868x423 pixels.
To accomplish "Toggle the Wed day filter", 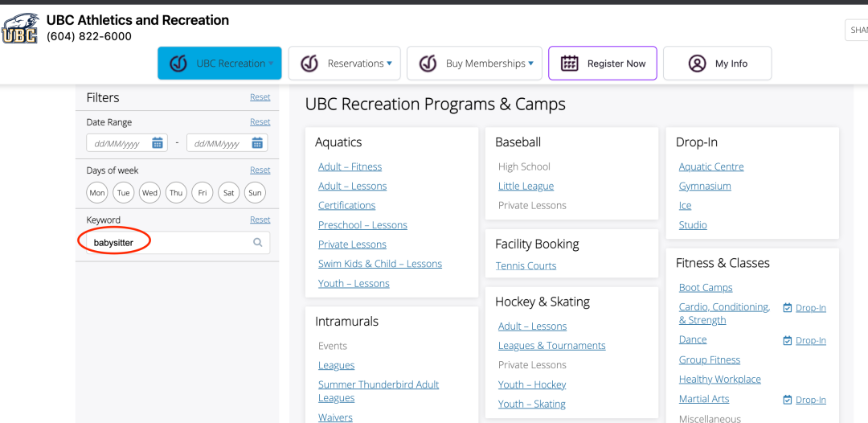I will pyautogui.click(x=150, y=193).
